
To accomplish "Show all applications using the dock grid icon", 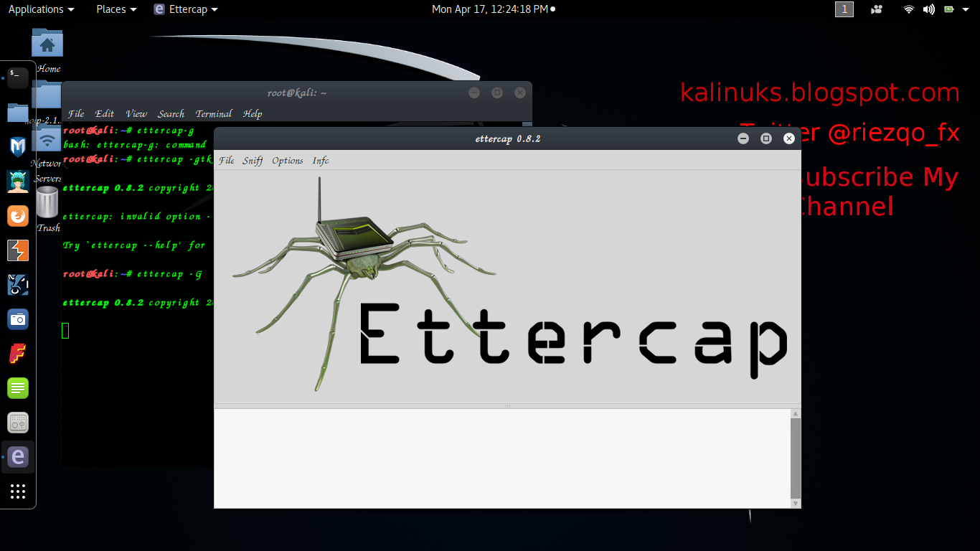I will (x=17, y=491).
